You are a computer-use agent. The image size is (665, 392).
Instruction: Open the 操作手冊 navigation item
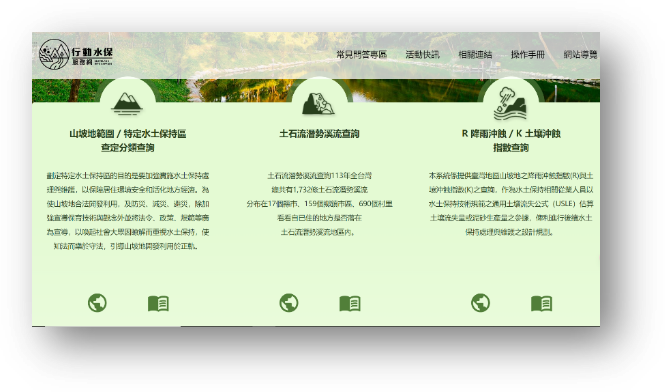coord(528,55)
